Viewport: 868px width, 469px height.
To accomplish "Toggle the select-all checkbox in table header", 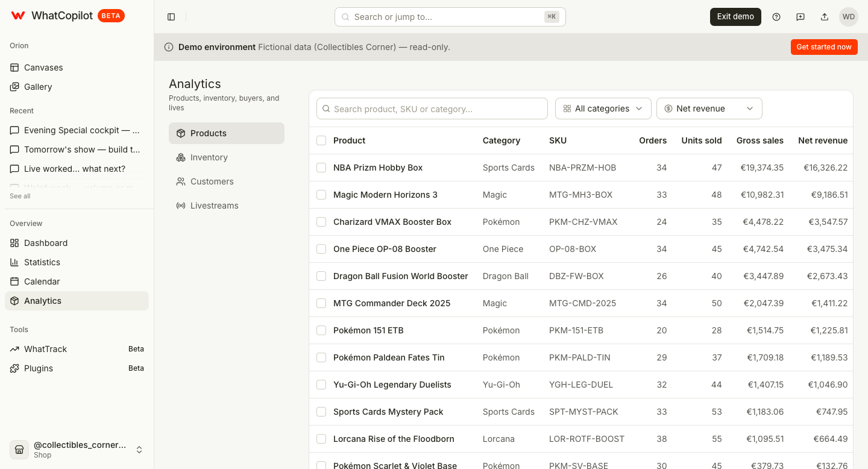I will [321, 140].
